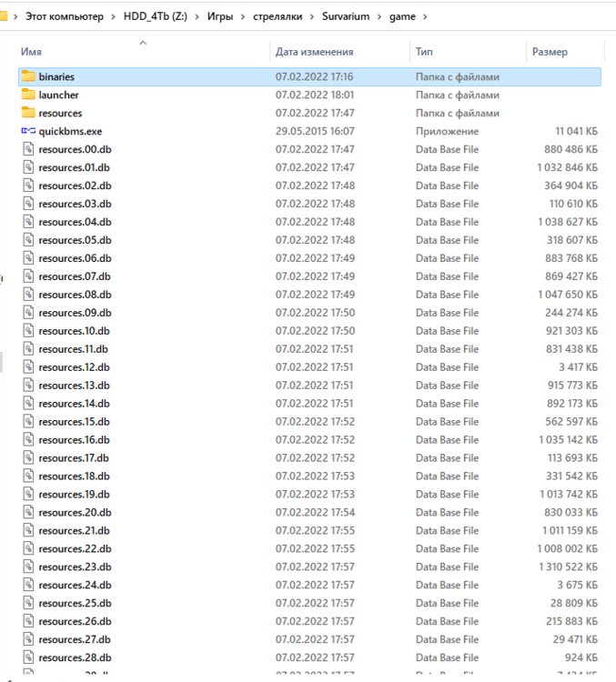Select file name resources.23.db
The width and height of the screenshot is (616, 682).
(75, 567)
